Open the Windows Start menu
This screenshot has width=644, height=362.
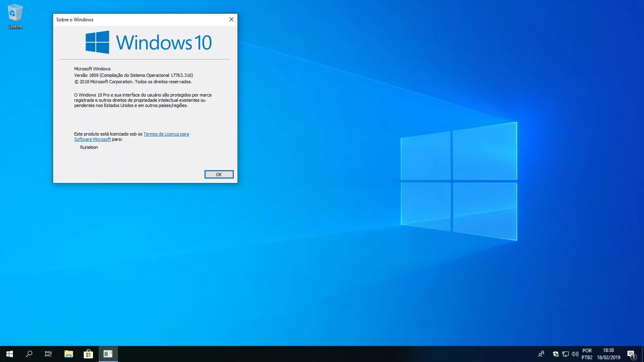[x=10, y=354]
